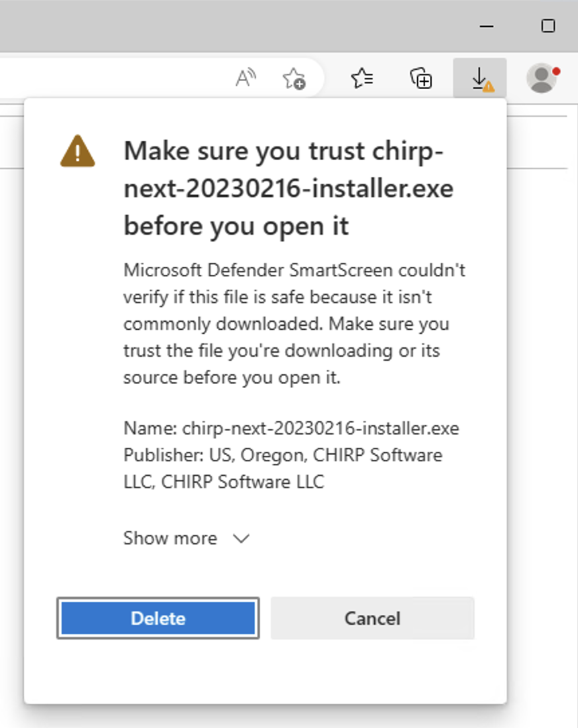Open the Favorites list icon
Screen dimensions: 578x728
point(362,78)
